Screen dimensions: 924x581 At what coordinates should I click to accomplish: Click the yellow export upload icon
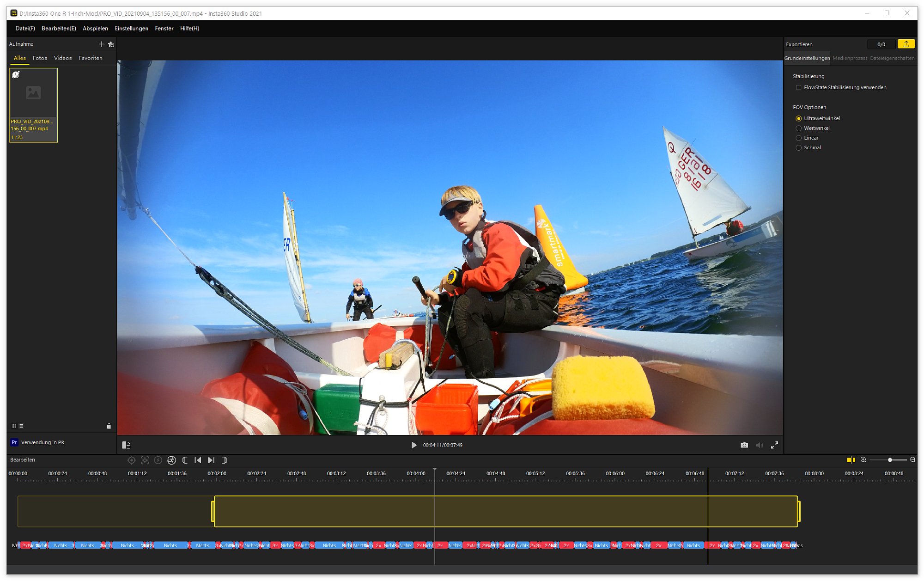point(906,44)
